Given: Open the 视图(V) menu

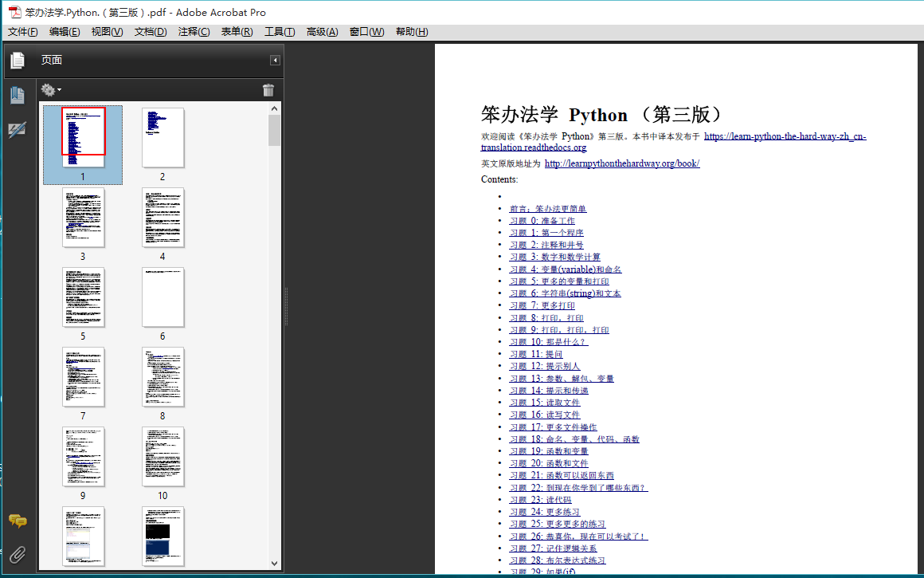Looking at the screenshot, I should (107, 32).
